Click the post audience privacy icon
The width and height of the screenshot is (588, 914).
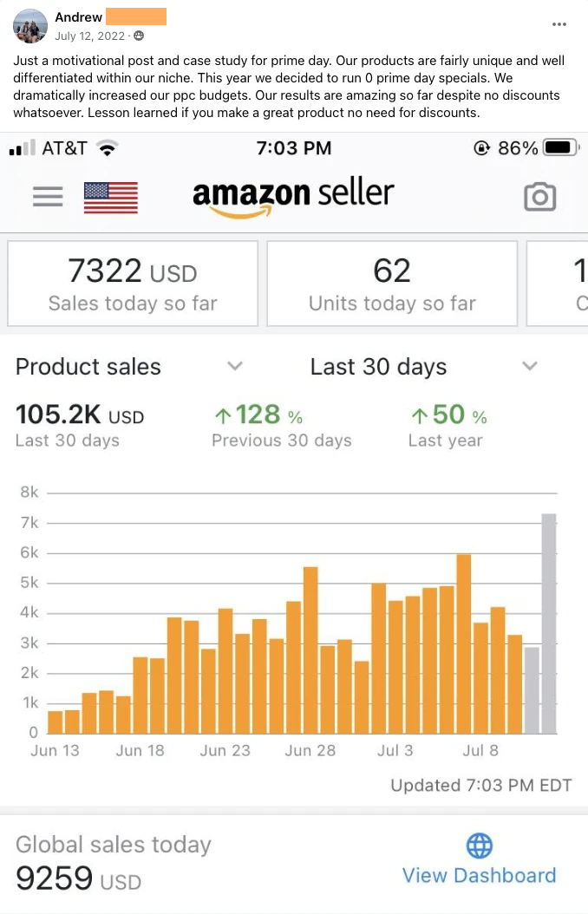click(140, 36)
